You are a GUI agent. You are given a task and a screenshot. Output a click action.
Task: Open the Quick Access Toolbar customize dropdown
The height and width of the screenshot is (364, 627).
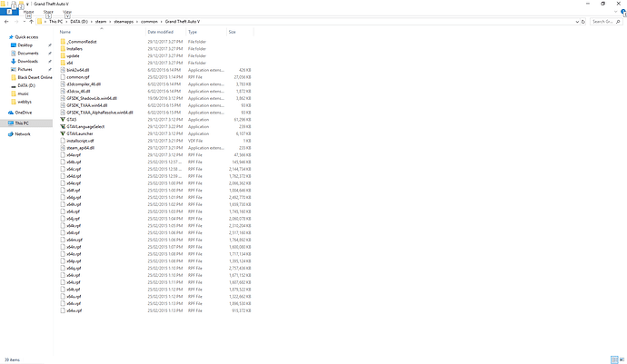click(x=27, y=4)
